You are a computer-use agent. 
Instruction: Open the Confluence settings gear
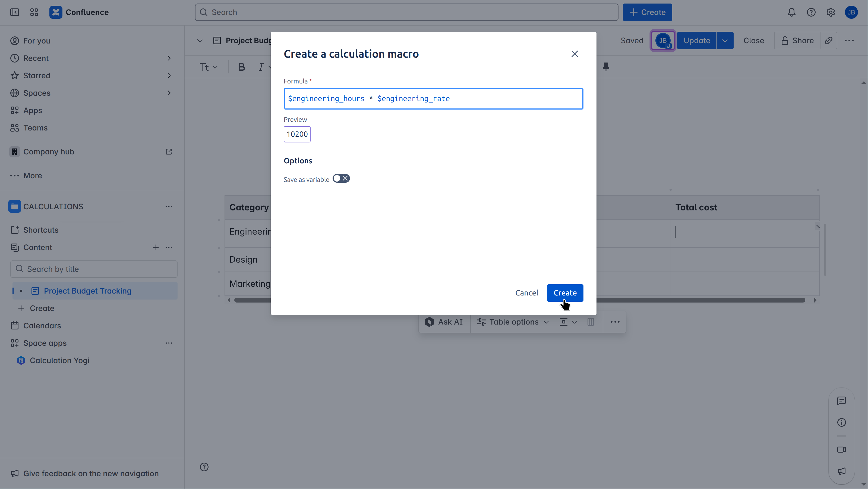pyautogui.click(x=831, y=12)
